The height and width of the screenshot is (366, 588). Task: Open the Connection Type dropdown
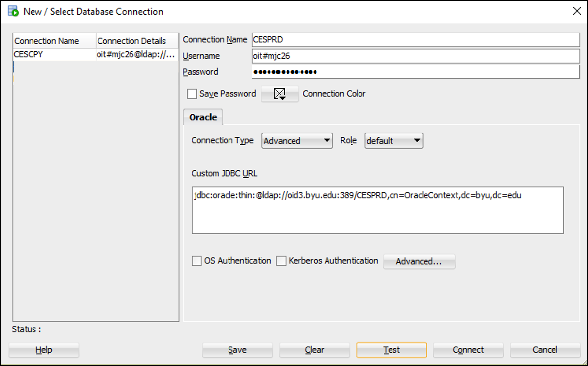click(297, 140)
